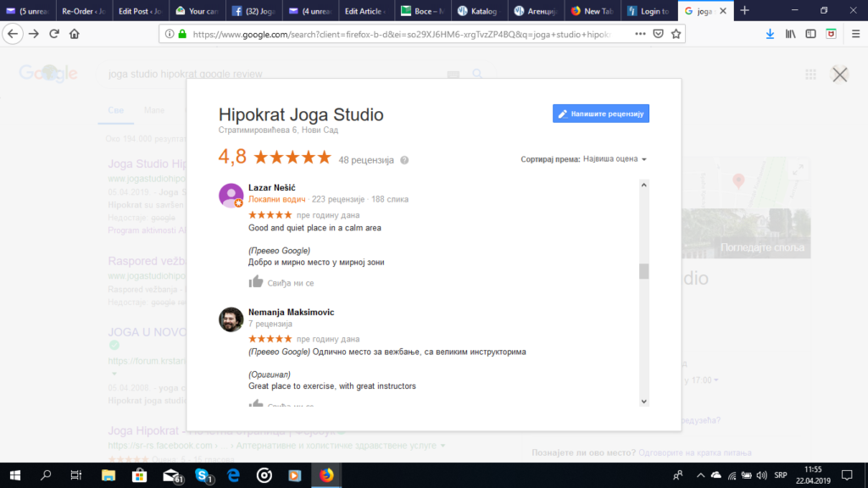Switch to the Re-Order browser tab
868x488 pixels.
click(x=84, y=10)
